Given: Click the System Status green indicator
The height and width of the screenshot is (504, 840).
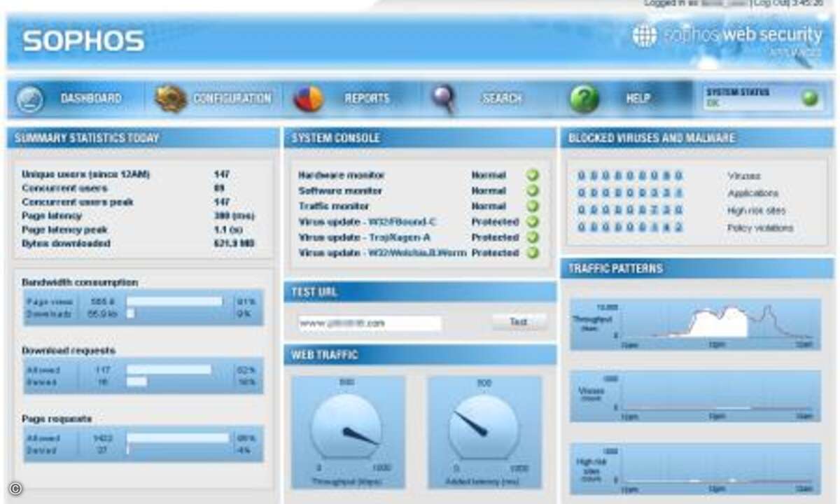Looking at the screenshot, I should pos(810,99).
